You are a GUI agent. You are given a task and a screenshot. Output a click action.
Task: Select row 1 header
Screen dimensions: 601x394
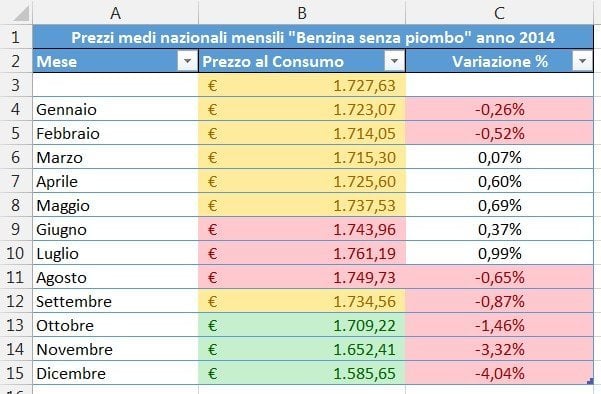(x=16, y=37)
